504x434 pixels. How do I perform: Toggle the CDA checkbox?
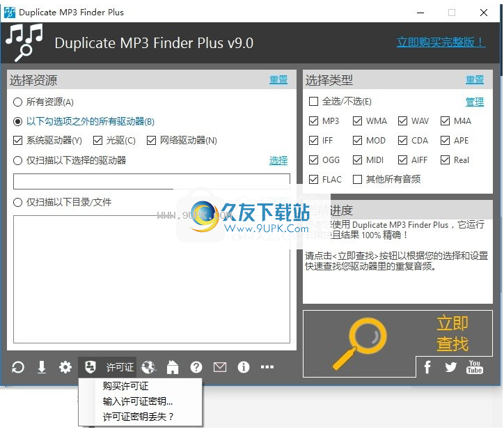(403, 141)
